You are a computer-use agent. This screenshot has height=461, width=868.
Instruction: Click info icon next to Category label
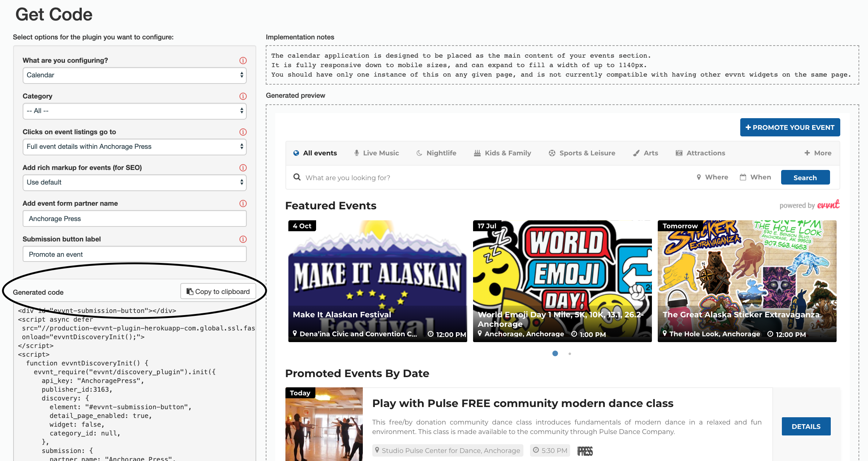(243, 96)
